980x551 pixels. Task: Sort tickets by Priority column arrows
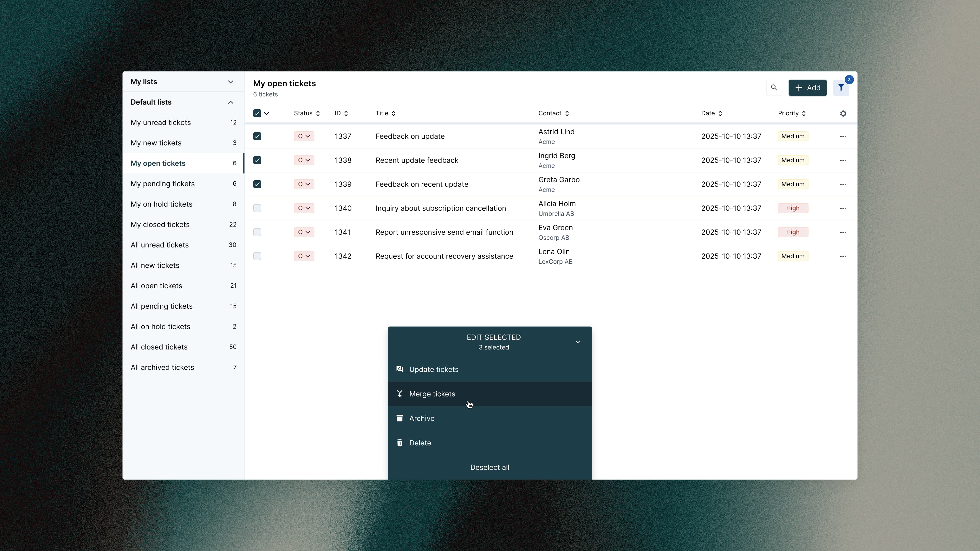(x=803, y=113)
